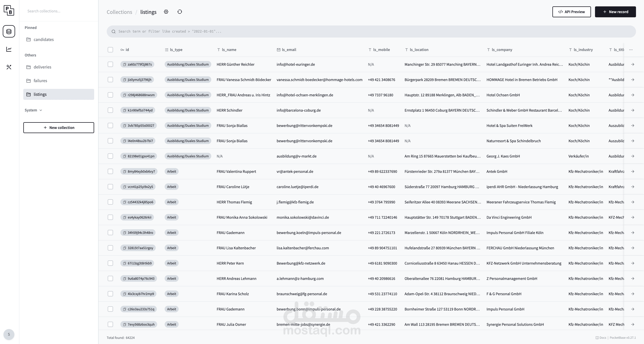Open record arrow for Caroline Lütje row
Viewport: 644px width, 344px height.
point(633,186)
